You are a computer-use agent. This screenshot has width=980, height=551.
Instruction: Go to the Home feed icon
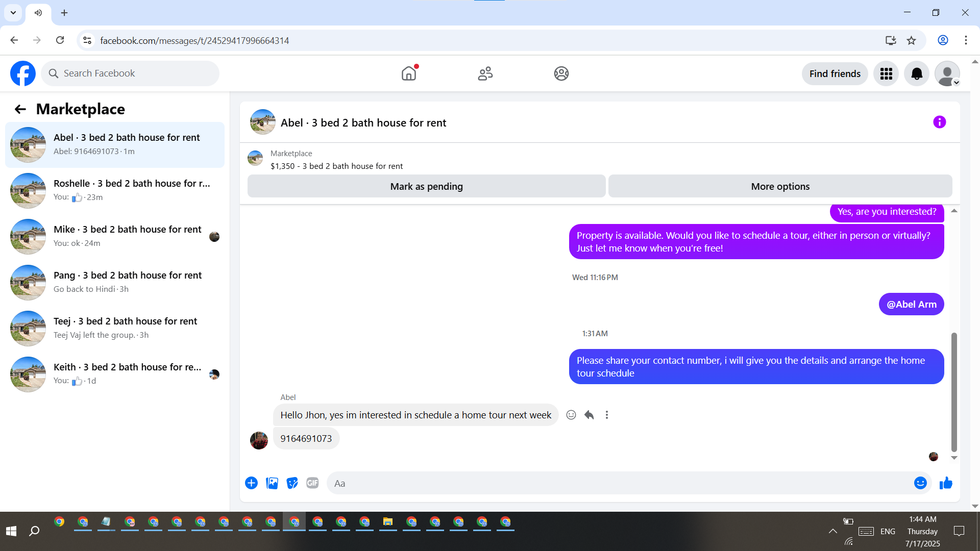point(409,73)
